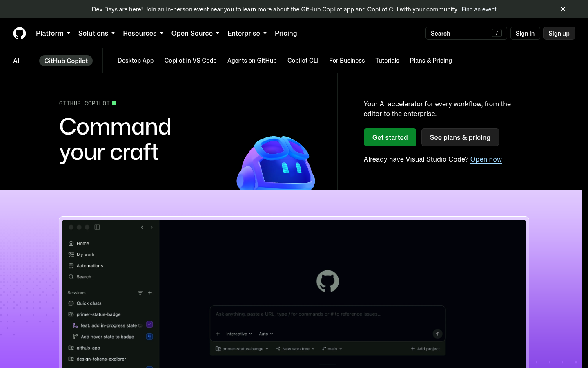Open the Tutorials tab

388,61
